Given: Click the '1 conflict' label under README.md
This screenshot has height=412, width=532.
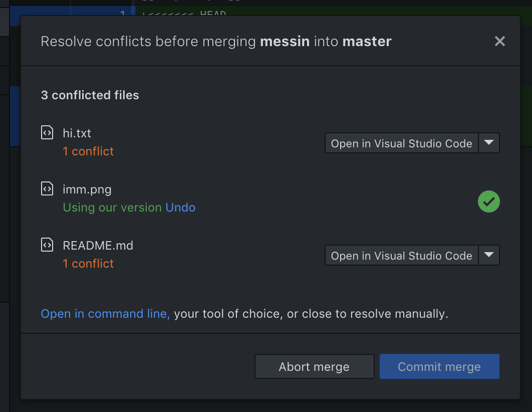Looking at the screenshot, I should (88, 263).
